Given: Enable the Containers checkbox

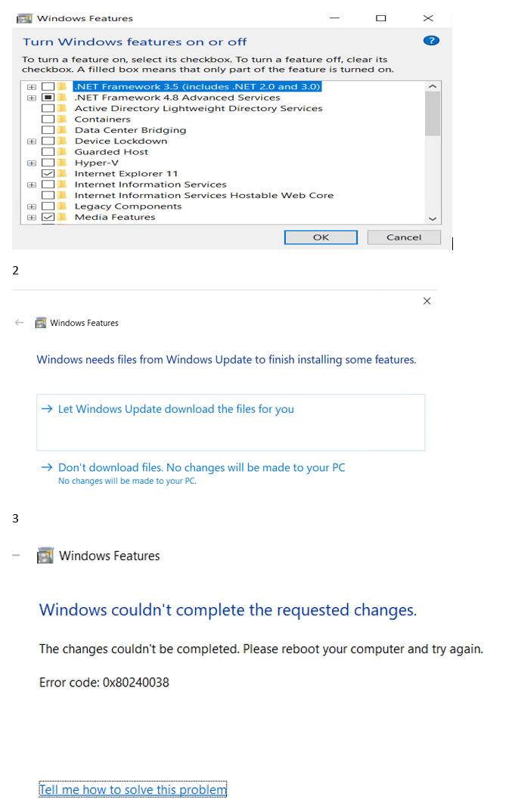Looking at the screenshot, I should pos(48,119).
